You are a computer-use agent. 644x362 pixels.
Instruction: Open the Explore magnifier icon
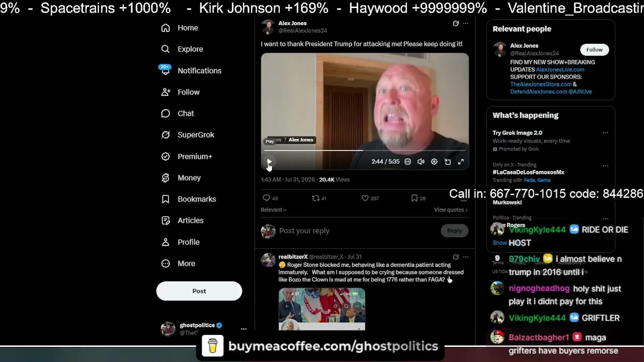pos(166,49)
